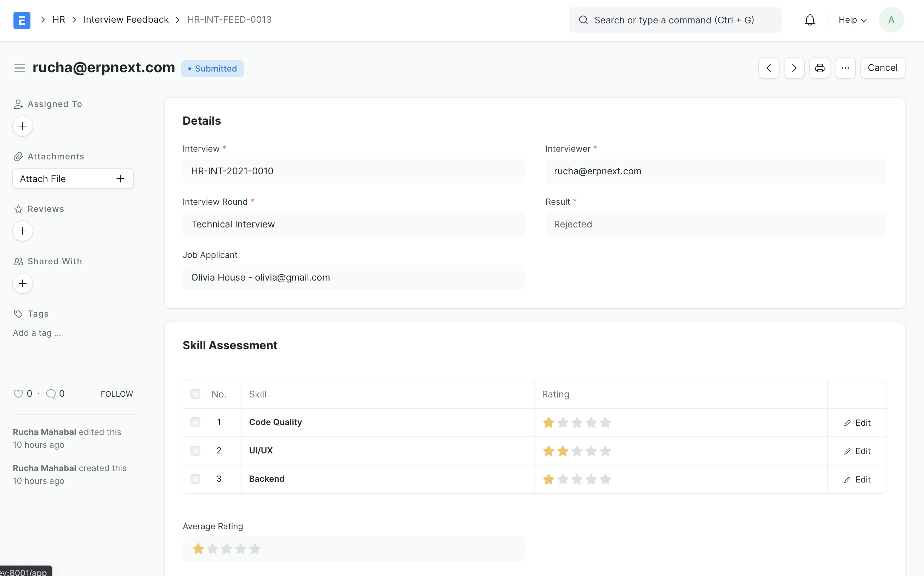Image resolution: width=924 pixels, height=576 pixels.
Task: Check the Code Quality row checkbox
Action: (x=195, y=422)
